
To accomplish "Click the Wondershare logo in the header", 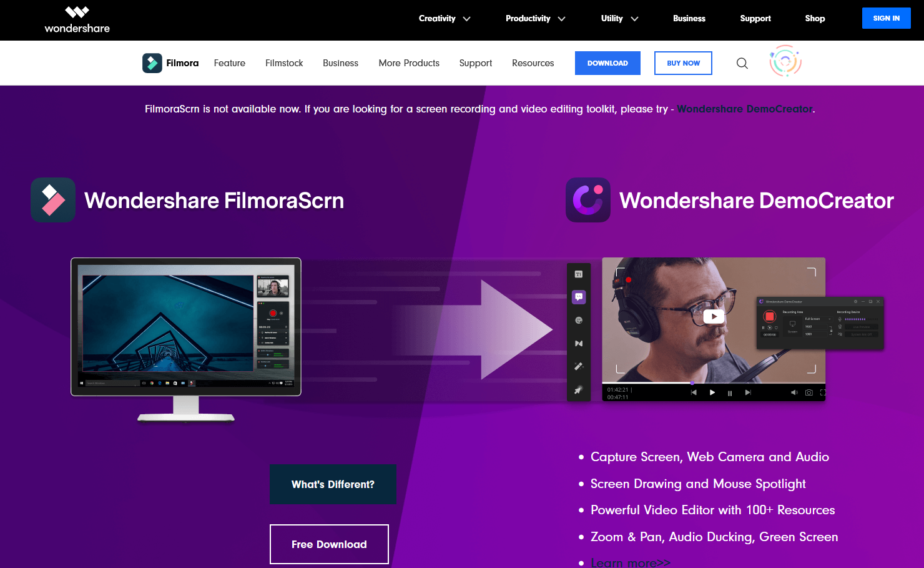I will [77, 19].
